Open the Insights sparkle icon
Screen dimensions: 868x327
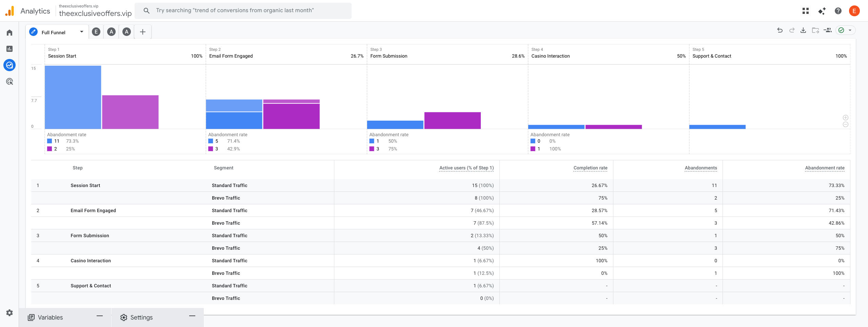click(822, 11)
